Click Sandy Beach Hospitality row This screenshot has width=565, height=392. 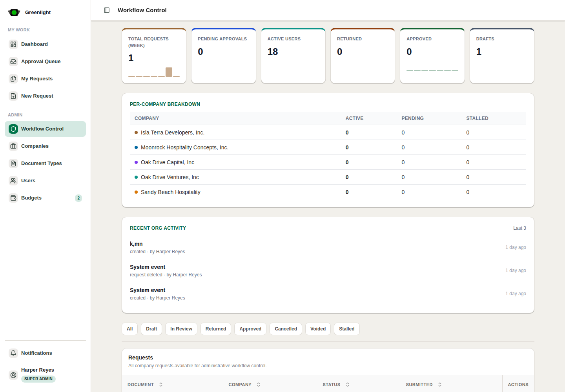click(328, 192)
